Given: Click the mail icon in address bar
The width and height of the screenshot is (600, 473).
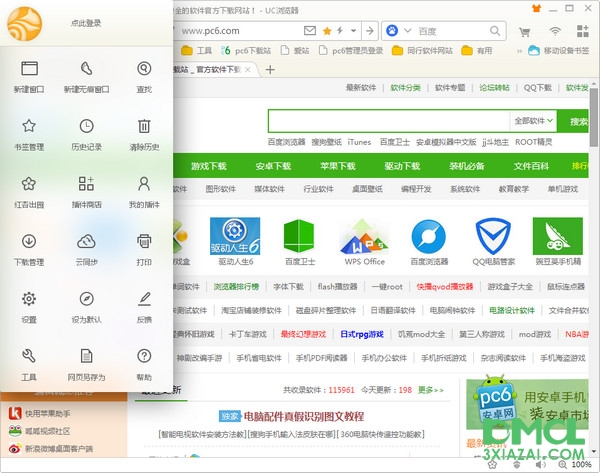Looking at the screenshot, I should point(310,31).
